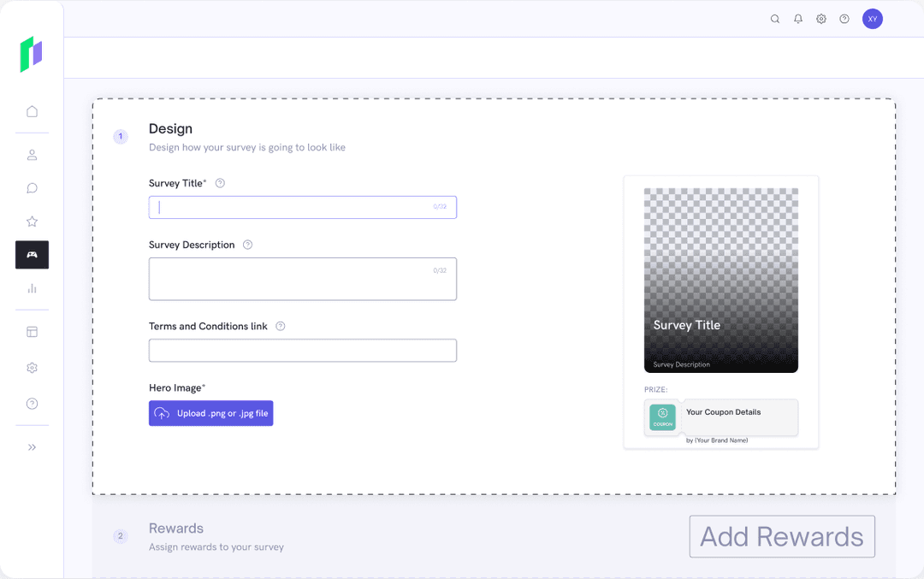Select the survey preview card thumbnail
924x579 pixels.
pyautogui.click(x=720, y=281)
